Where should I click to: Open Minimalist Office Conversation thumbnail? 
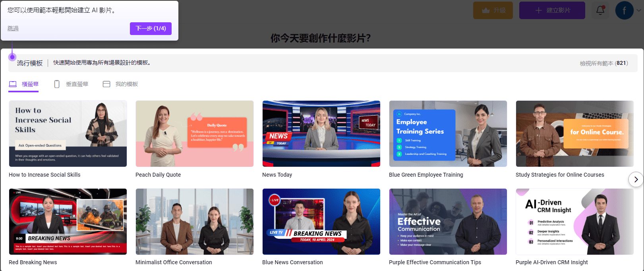(x=195, y=222)
